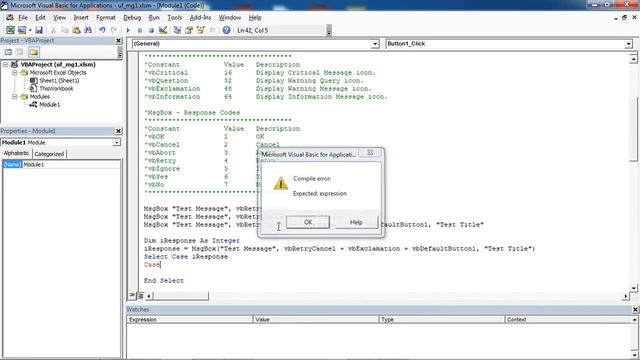Click the Context column header in Watches
Image resolution: width=640 pixels, height=360 pixels.
point(569,320)
